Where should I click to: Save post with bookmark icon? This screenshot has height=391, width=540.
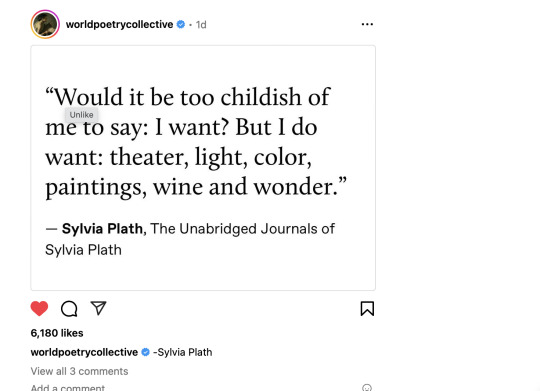[367, 309]
